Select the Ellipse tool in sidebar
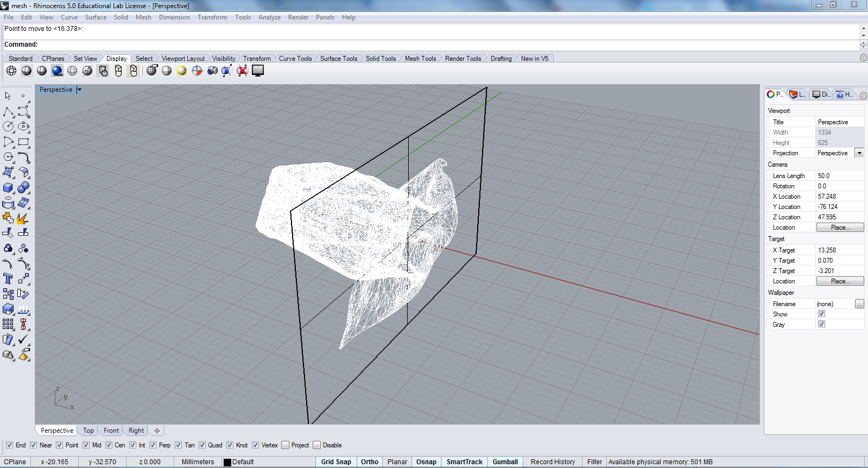The width and height of the screenshot is (868, 468). [x=23, y=127]
